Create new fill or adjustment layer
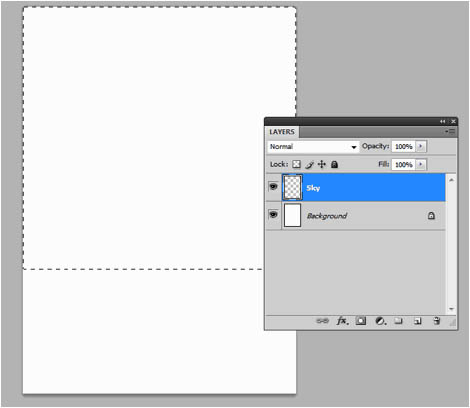The width and height of the screenshot is (470, 408). pyautogui.click(x=380, y=321)
